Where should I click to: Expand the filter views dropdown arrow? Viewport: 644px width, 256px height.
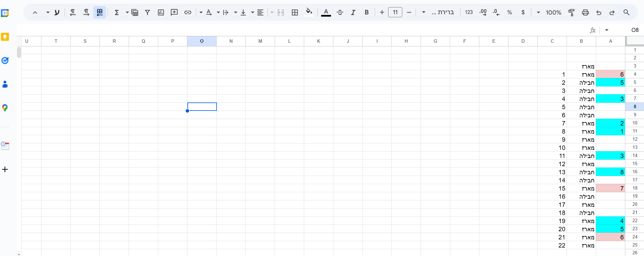click(127, 13)
